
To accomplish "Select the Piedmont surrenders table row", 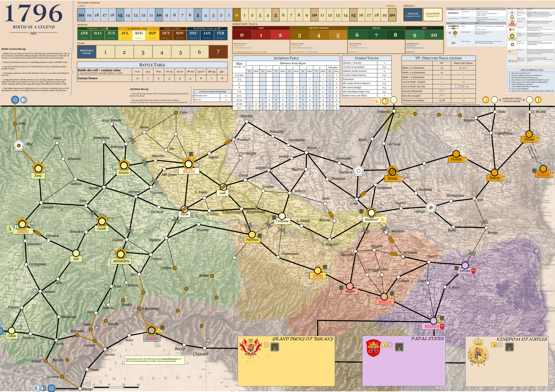I will point(438,100).
